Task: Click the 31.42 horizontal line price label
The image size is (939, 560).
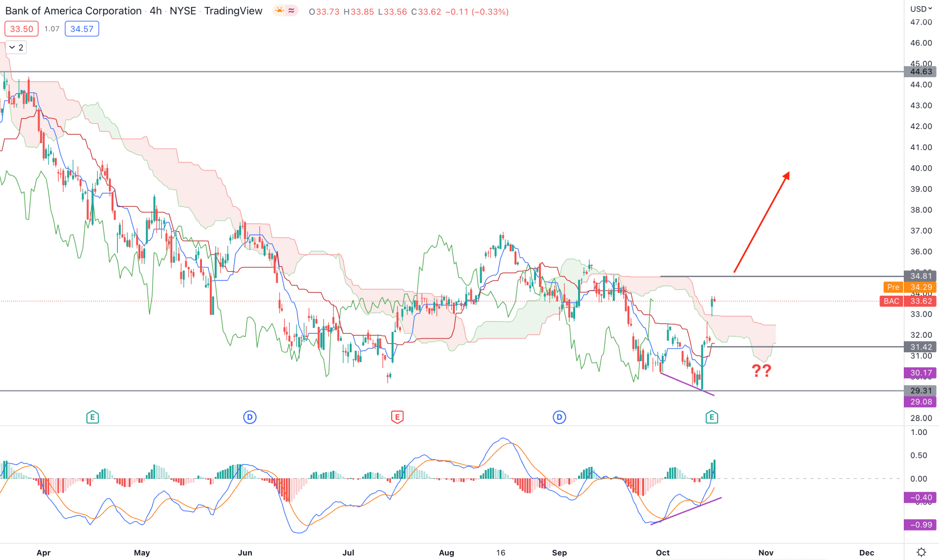Action: click(920, 347)
